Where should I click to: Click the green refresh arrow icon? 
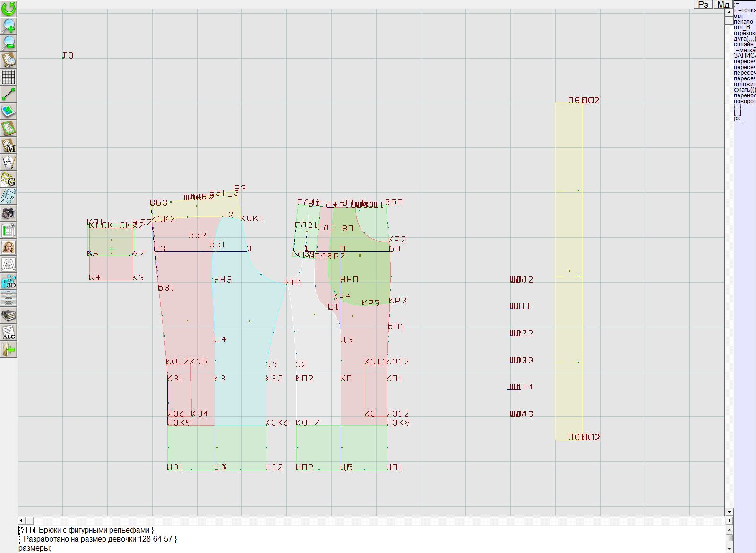9,8
